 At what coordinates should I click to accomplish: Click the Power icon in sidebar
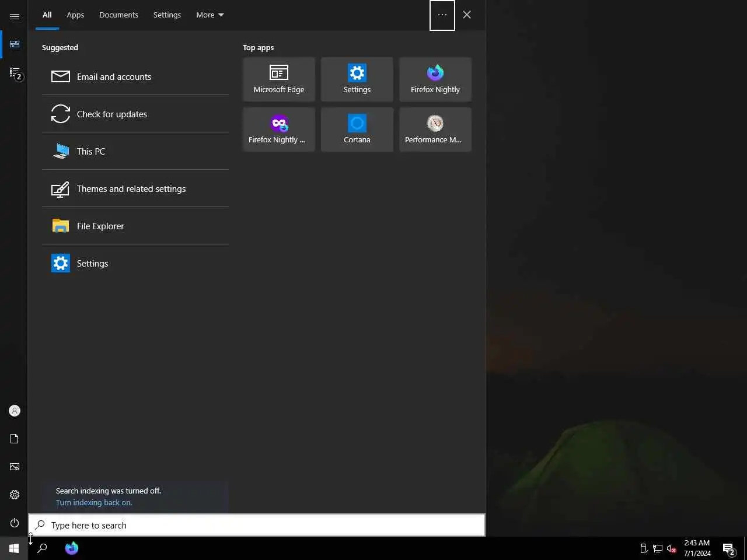15,523
